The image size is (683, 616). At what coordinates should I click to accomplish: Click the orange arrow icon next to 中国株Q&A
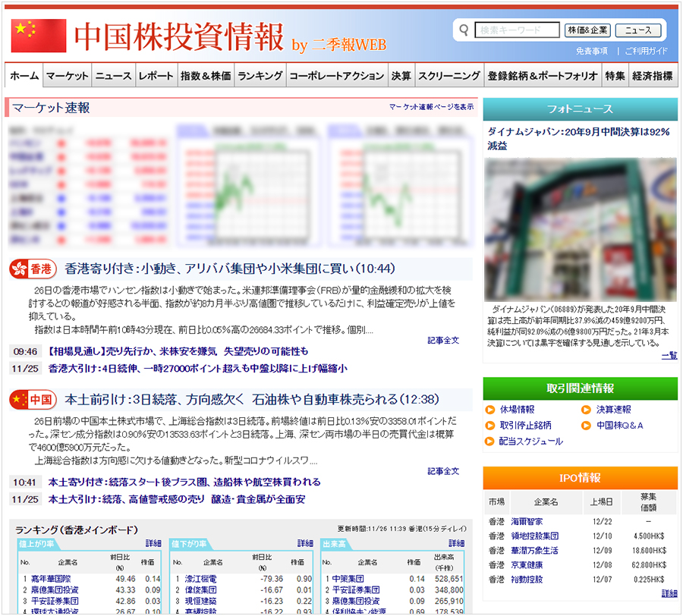click(586, 426)
